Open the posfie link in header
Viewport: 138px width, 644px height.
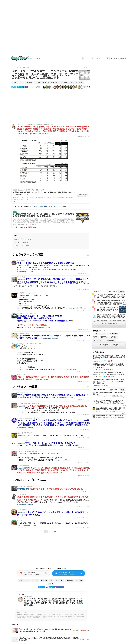(37, 58)
